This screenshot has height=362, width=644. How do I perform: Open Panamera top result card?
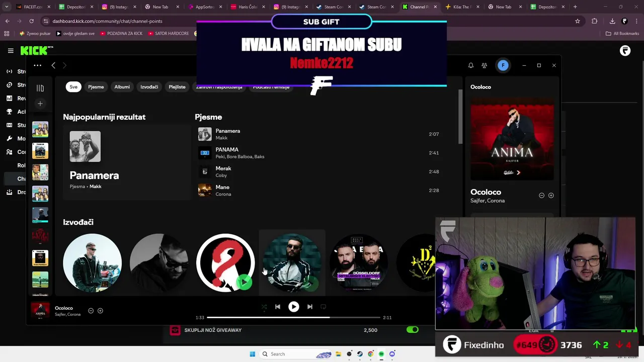point(127,162)
